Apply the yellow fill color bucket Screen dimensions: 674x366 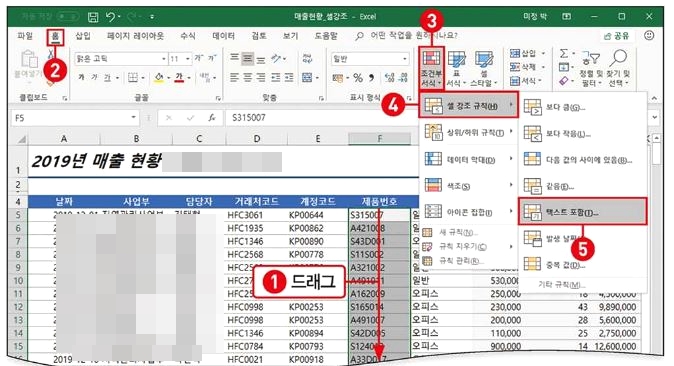(x=159, y=77)
